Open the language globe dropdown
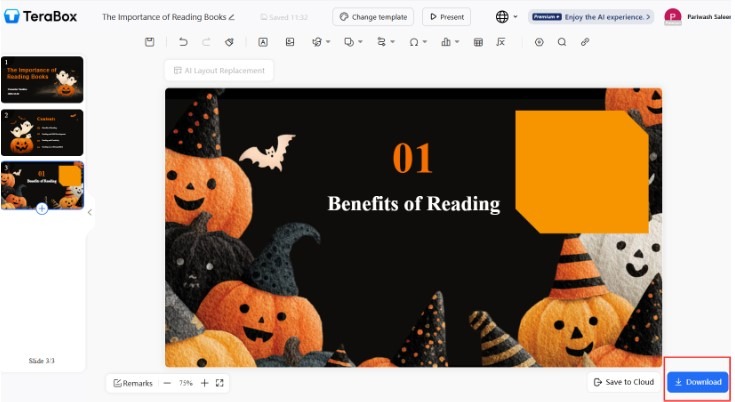The width and height of the screenshot is (735, 402). 507,17
